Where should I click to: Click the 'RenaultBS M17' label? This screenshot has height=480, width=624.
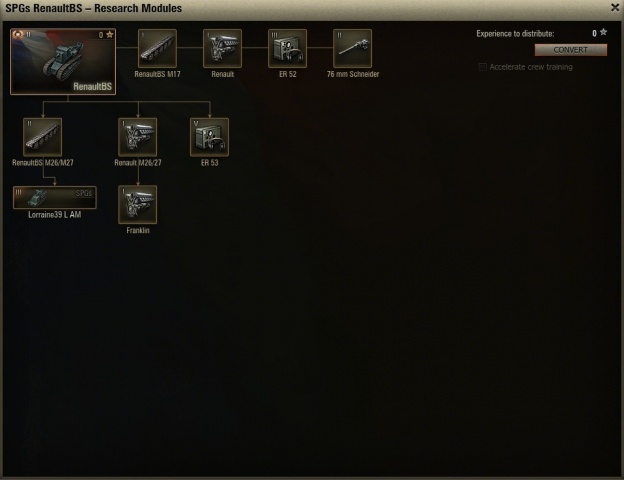pos(157,74)
